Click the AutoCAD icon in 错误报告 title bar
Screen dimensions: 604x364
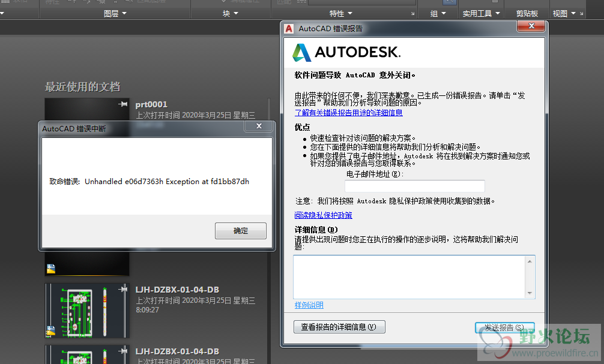point(289,28)
